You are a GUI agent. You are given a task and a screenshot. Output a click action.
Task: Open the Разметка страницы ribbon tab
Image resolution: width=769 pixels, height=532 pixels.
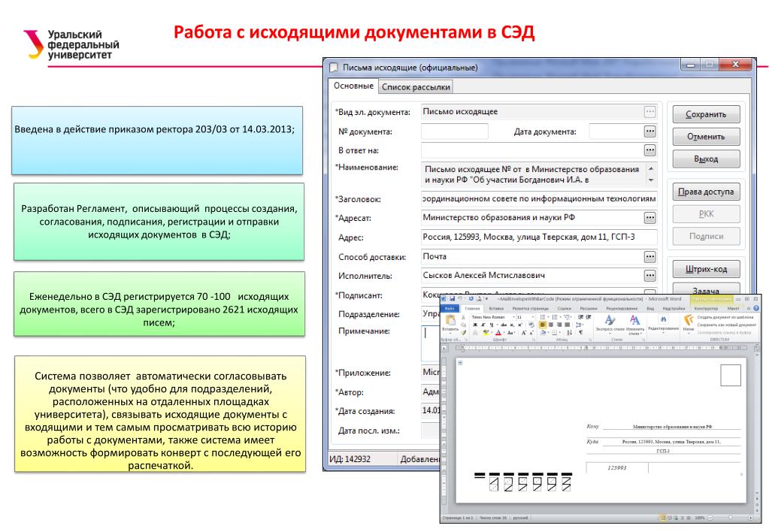pyautogui.click(x=531, y=308)
